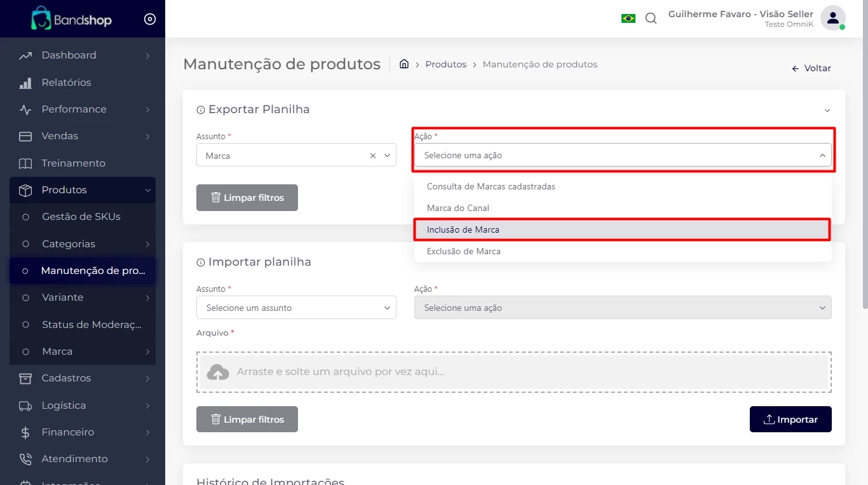868x485 pixels.
Task: Open the Assunto dropdown under Importar planilha
Action: [296, 308]
